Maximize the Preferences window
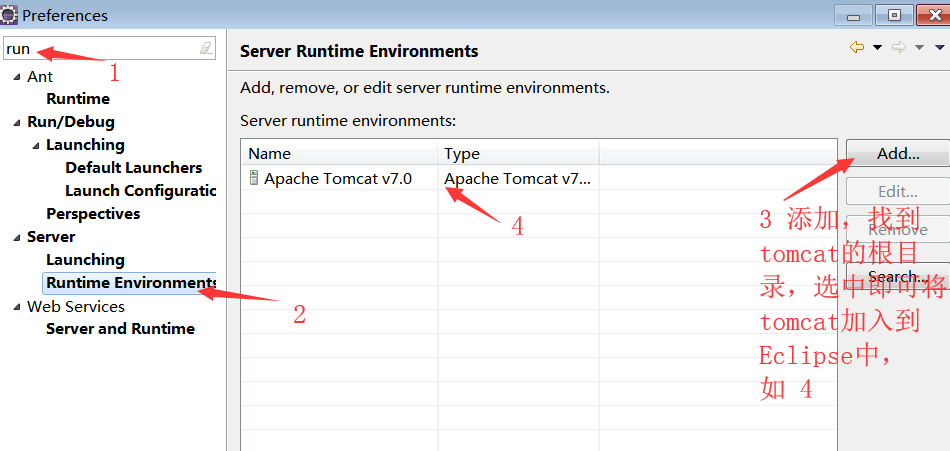Image resolution: width=950 pixels, height=451 pixels. tap(894, 14)
